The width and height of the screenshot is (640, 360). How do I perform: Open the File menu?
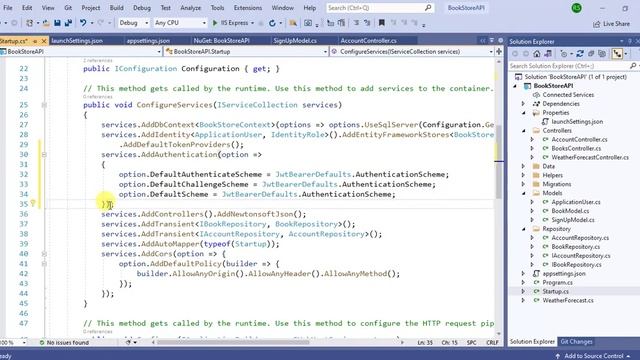pos(8,8)
